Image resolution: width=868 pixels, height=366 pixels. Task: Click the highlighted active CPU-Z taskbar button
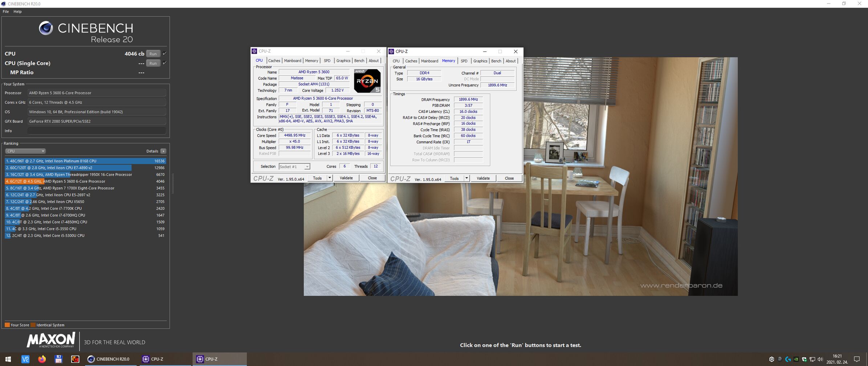pos(220,359)
